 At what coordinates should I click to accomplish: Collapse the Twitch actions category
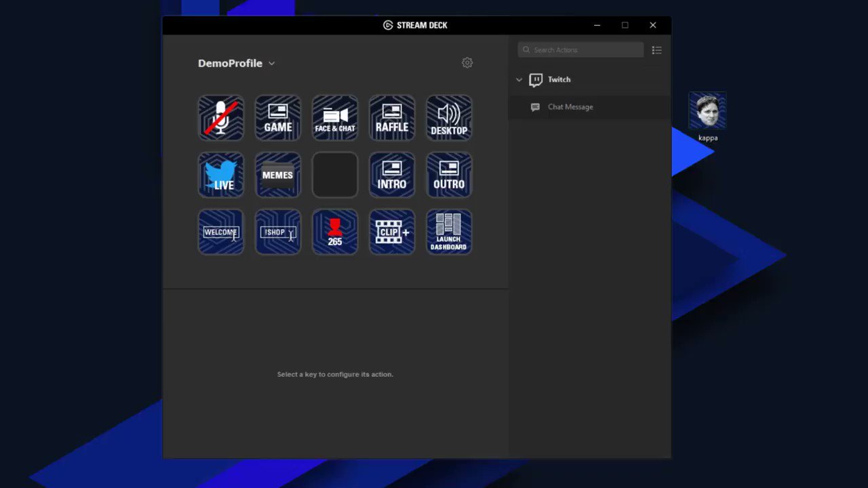[519, 80]
